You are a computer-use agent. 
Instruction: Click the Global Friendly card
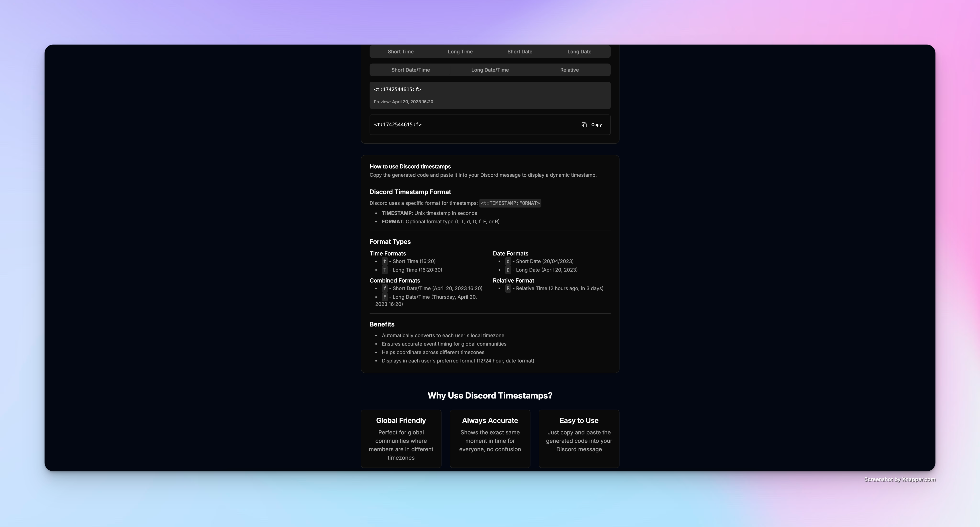click(401, 439)
